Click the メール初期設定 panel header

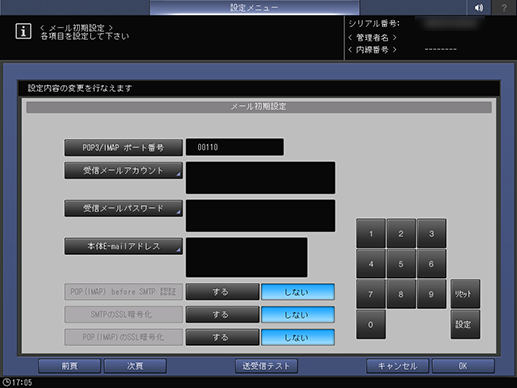259,107
